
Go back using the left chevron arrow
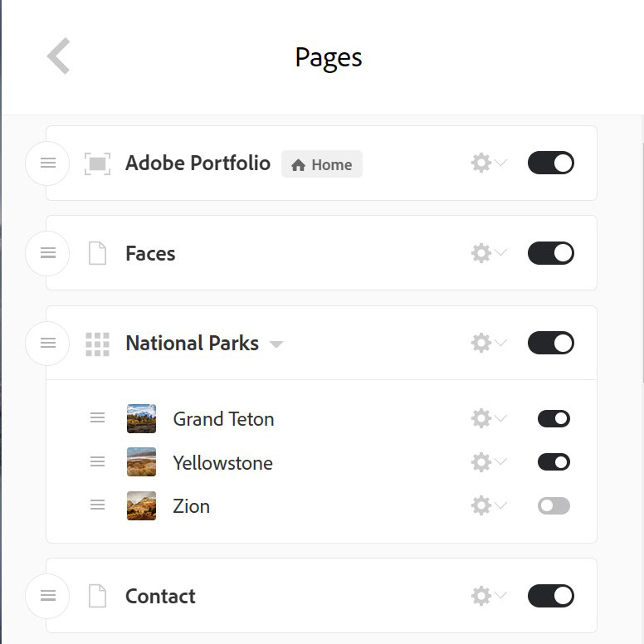(x=58, y=56)
